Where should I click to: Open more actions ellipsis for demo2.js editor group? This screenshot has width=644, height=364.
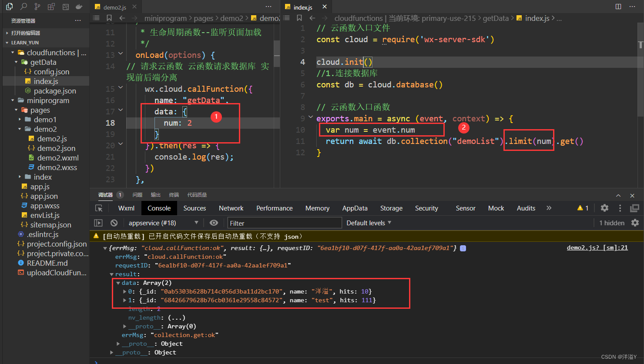click(268, 7)
